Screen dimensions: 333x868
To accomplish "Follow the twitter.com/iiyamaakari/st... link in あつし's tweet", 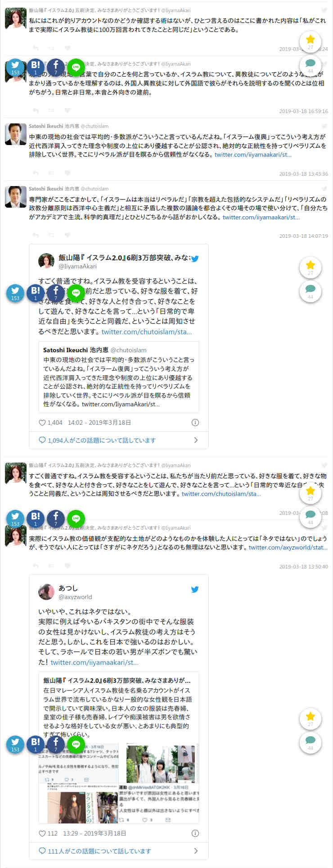I will [x=94, y=662].
